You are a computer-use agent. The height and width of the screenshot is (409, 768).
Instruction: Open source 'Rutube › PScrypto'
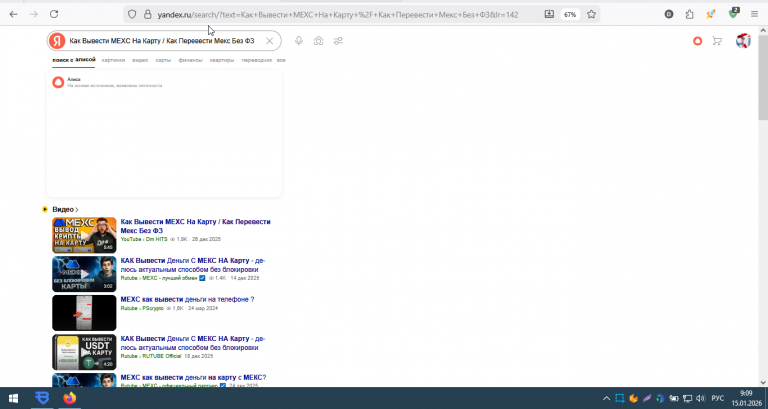pos(142,308)
